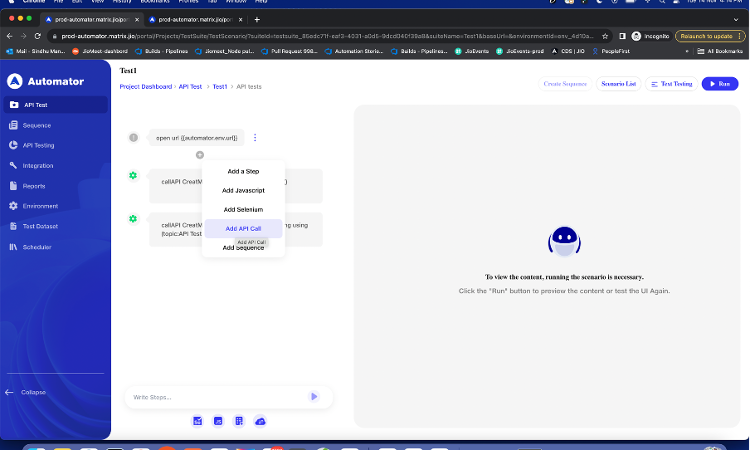Open three-dot menu for open url step
750x452 pixels.
tap(255, 138)
